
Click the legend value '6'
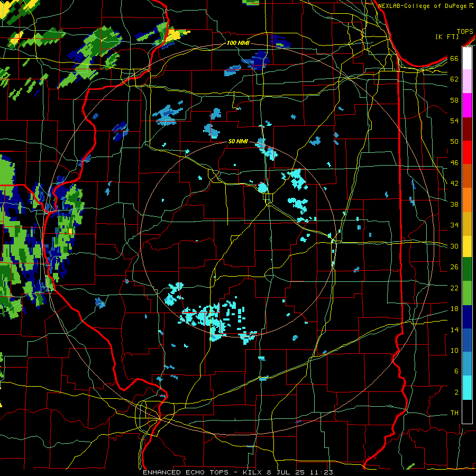click(x=456, y=371)
